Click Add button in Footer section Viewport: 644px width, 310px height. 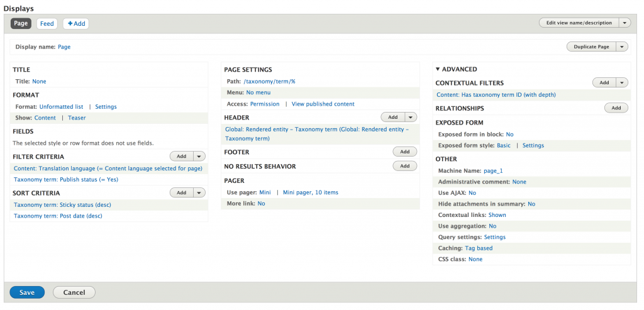pos(404,152)
